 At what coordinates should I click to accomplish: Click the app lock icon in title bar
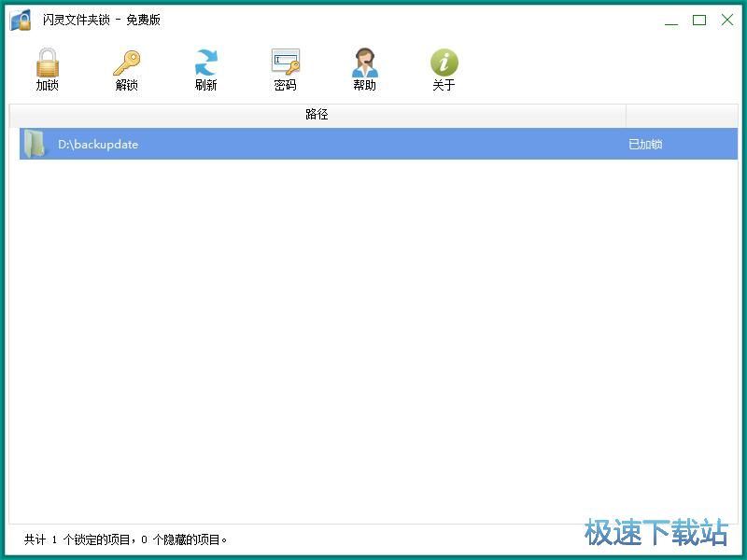pyautogui.click(x=21, y=20)
